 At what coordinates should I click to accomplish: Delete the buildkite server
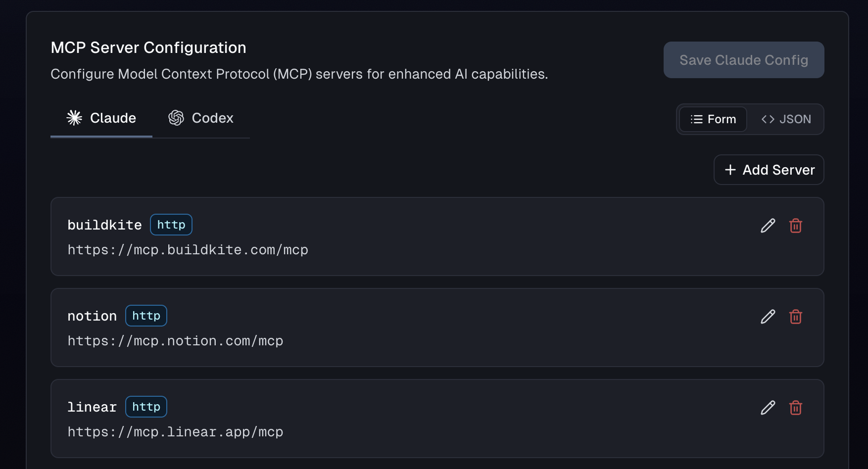pyautogui.click(x=795, y=226)
